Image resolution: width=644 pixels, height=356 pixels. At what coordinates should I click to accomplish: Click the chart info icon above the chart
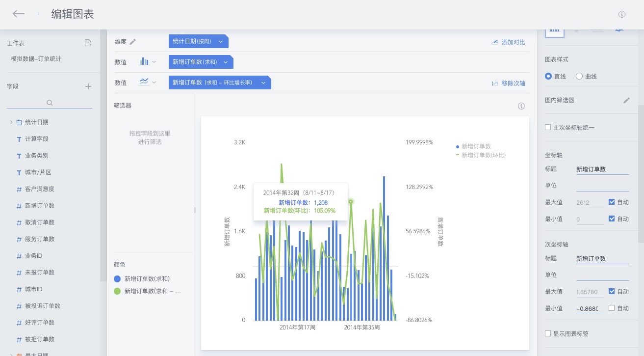point(521,106)
